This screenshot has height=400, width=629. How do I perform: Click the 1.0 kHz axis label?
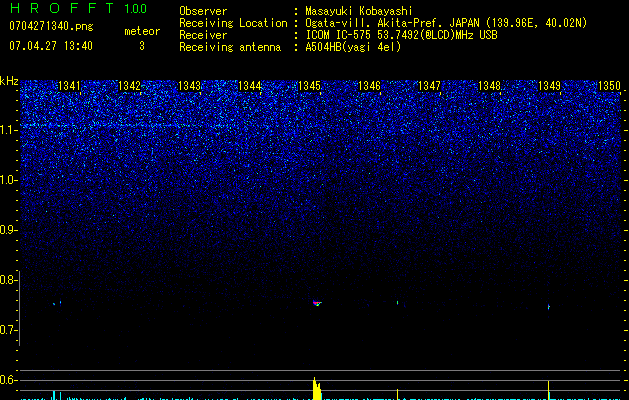[x=9, y=180]
